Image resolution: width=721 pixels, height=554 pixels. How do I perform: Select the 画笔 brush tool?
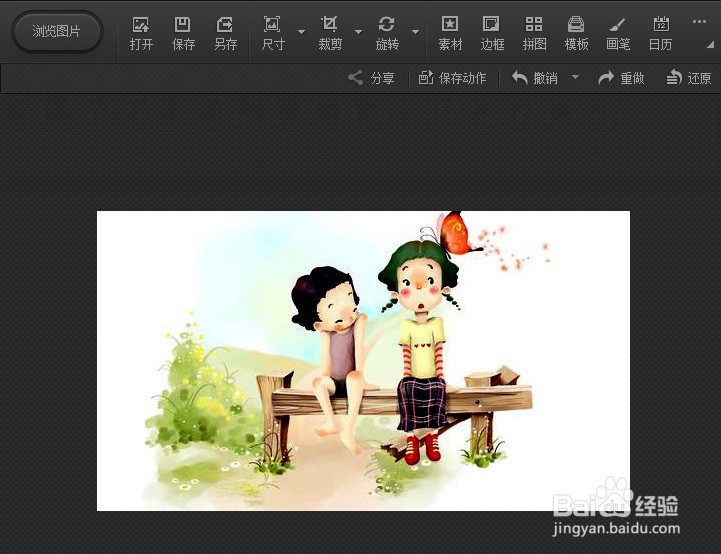tap(618, 33)
